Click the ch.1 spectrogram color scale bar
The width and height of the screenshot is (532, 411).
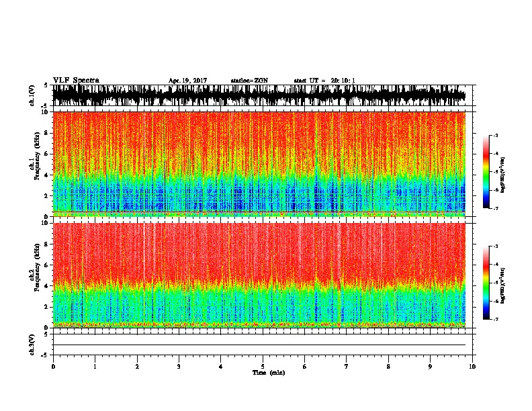tap(486, 172)
